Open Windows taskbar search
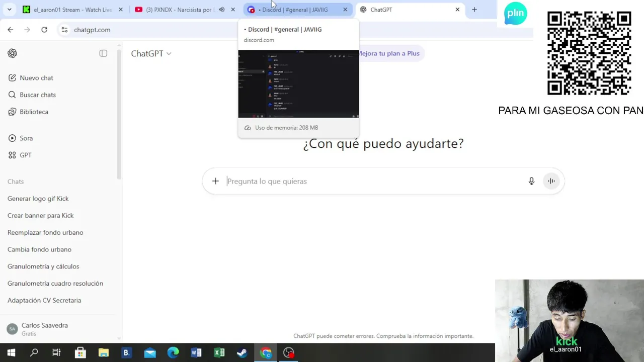The image size is (644, 362). click(x=34, y=353)
